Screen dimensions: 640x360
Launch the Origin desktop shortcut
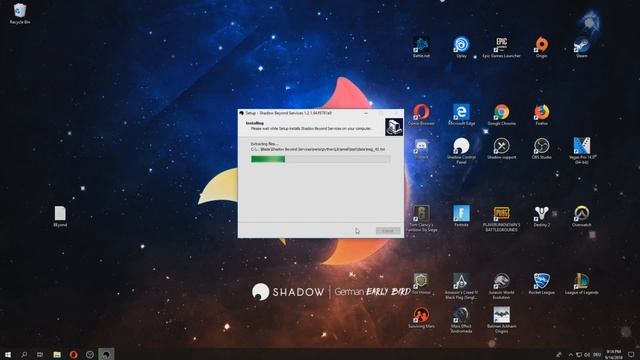542,47
